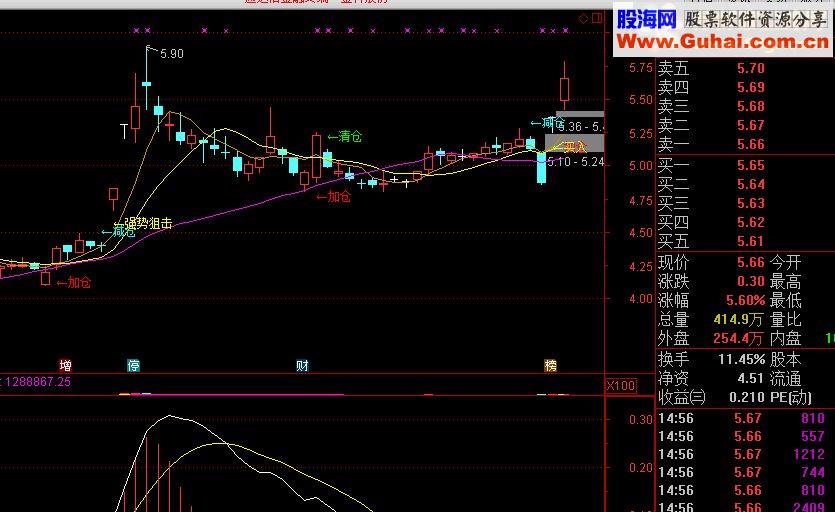Viewport: 835px width, 512px height.
Task: Click the 换手 value 11.45%
Action: pos(741,360)
